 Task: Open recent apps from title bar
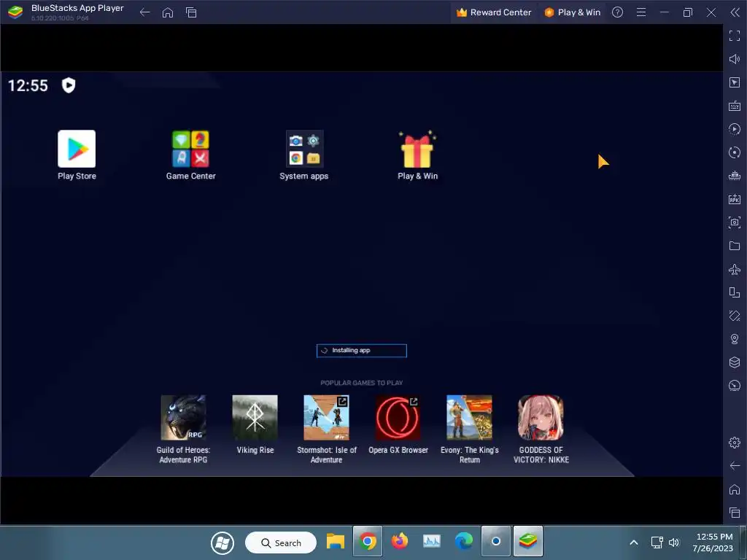tap(191, 12)
